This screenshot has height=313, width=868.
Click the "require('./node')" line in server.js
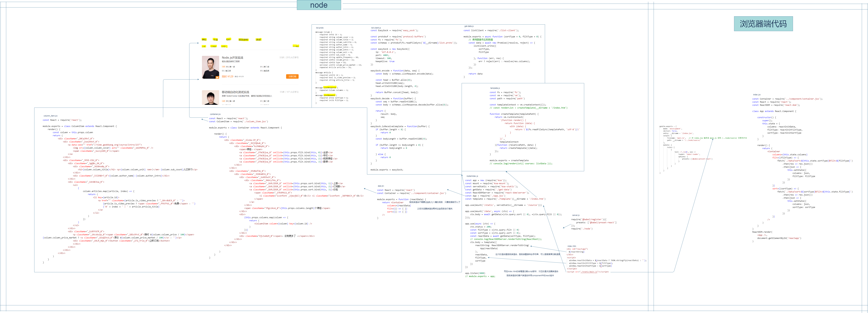pyautogui.click(x=582, y=229)
